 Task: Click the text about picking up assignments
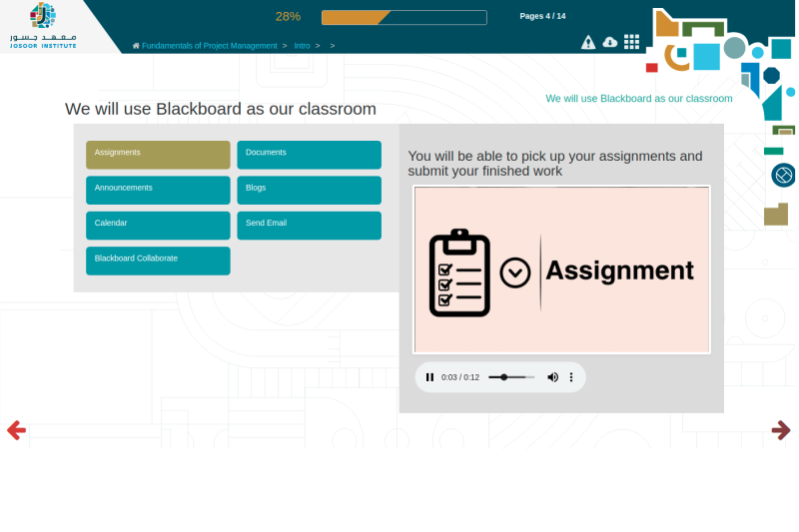[555, 164]
